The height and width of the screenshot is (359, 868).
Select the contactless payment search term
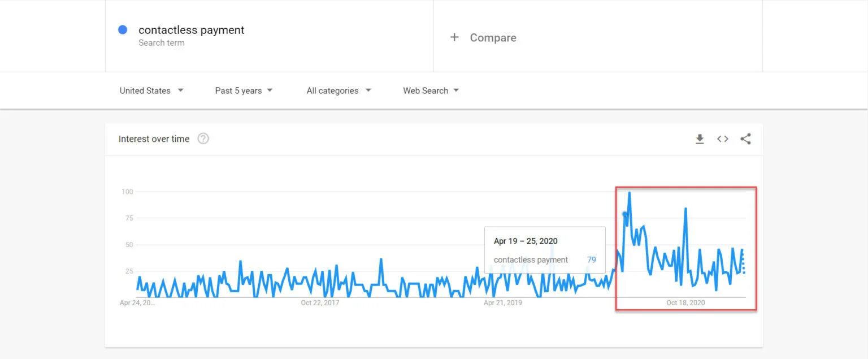click(x=191, y=30)
